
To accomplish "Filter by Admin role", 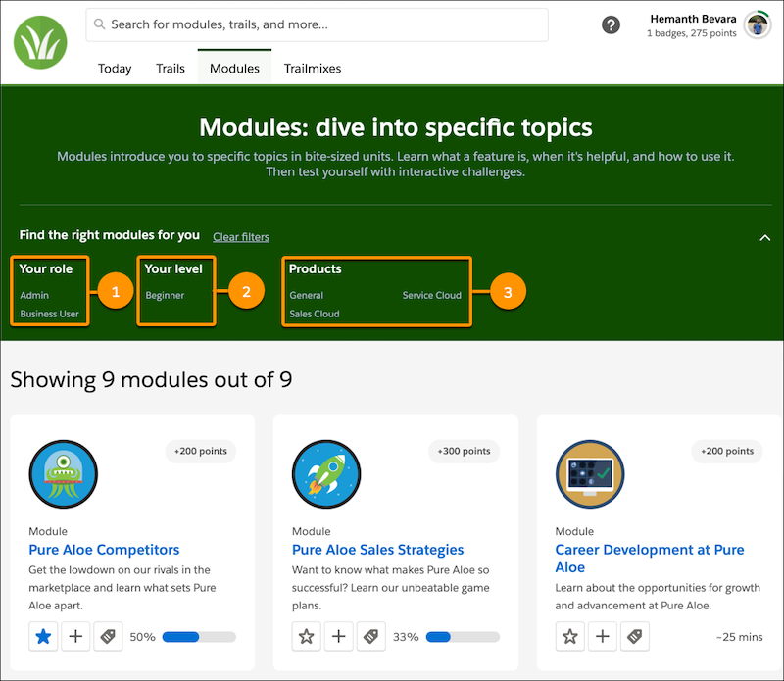I will [34, 295].
